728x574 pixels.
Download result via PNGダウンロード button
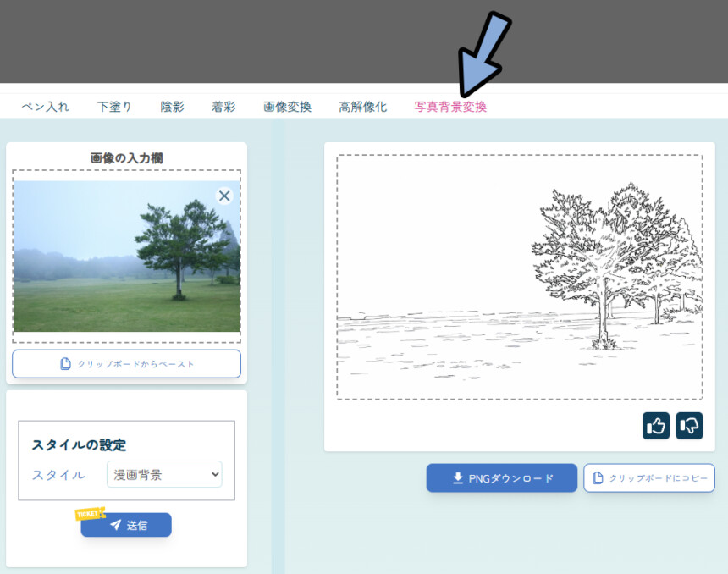(x=501, y=477)
